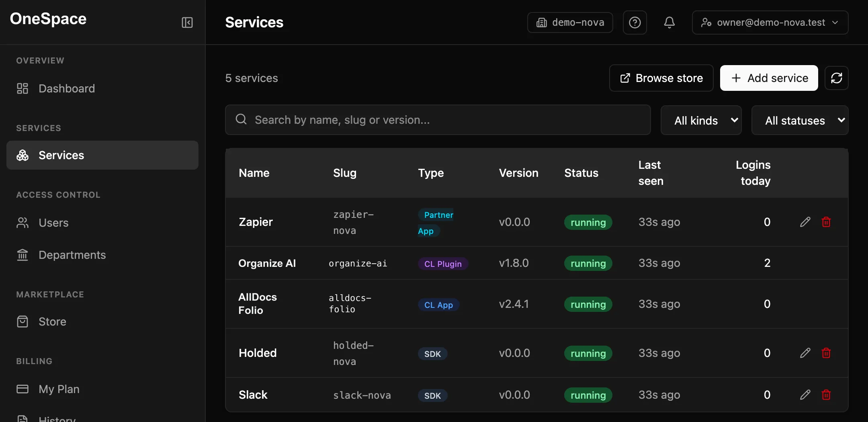Click the Version column header
The height and width of the screenshot is (422, 868).
(518, 173)
